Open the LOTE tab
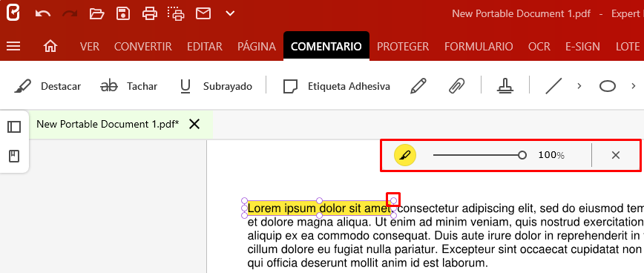This screenshot has width=644, height=273. pos(628,47)
